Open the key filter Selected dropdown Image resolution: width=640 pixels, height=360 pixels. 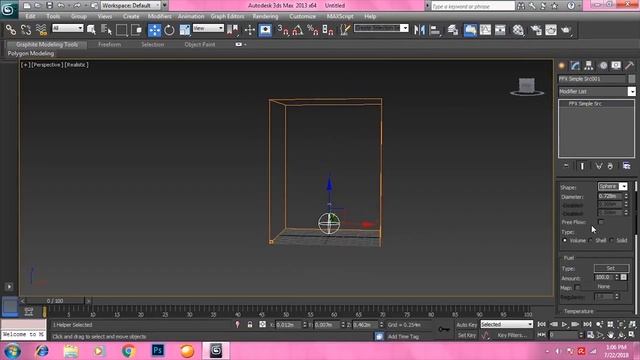tap(506, 324)
